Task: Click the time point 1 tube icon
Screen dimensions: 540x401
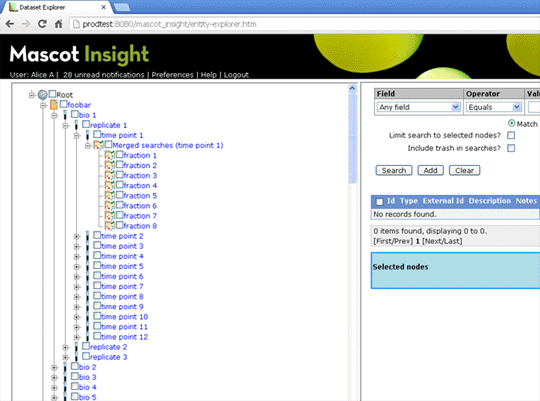Action: [x=87, y=135]
